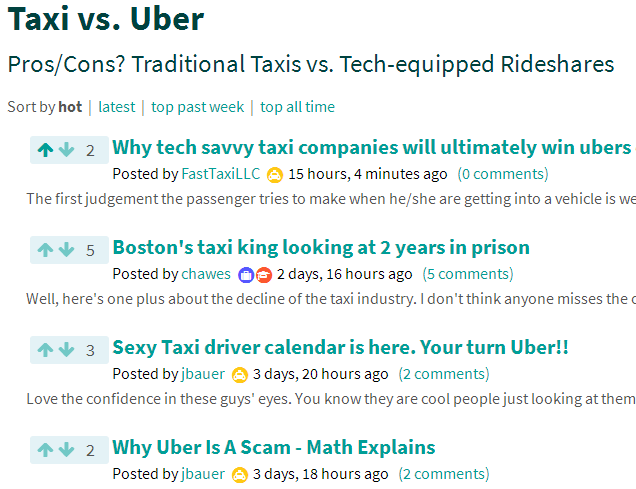Screen dimensions: 636x489
Task: Visit the chawes user profile
Action: (x=206, y=274)
